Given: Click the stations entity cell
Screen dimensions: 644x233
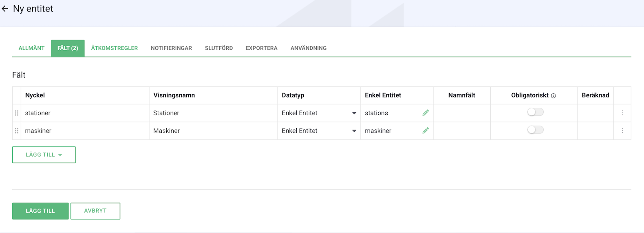Looking at the screenshot, I should (397, 113).
